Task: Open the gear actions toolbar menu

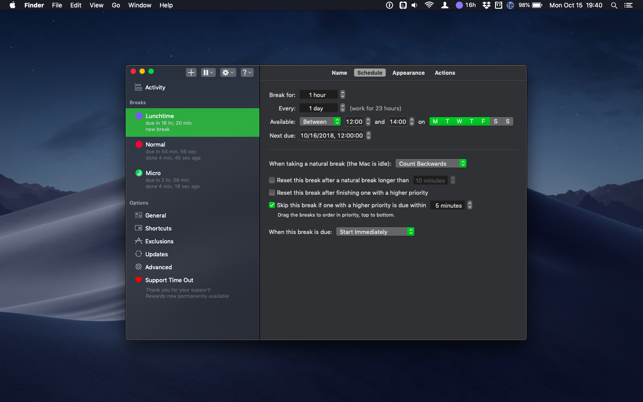Action: point(228,73)
